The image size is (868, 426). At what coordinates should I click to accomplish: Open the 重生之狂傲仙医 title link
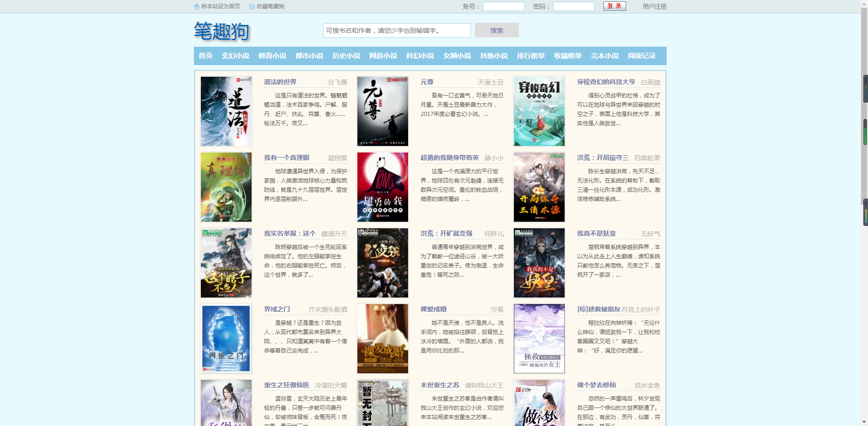(x=287, y=385)
